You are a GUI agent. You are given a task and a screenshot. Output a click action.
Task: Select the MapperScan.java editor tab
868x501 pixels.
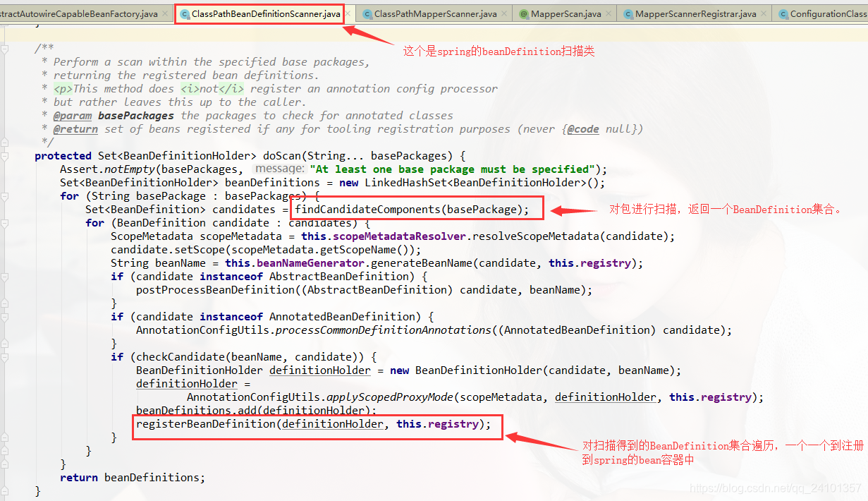(566, 14)
